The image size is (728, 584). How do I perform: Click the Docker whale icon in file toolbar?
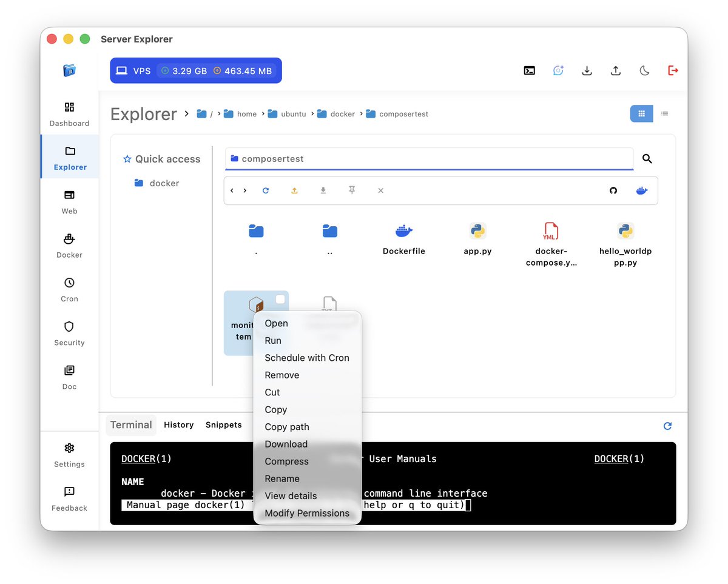tap(641, 190)
